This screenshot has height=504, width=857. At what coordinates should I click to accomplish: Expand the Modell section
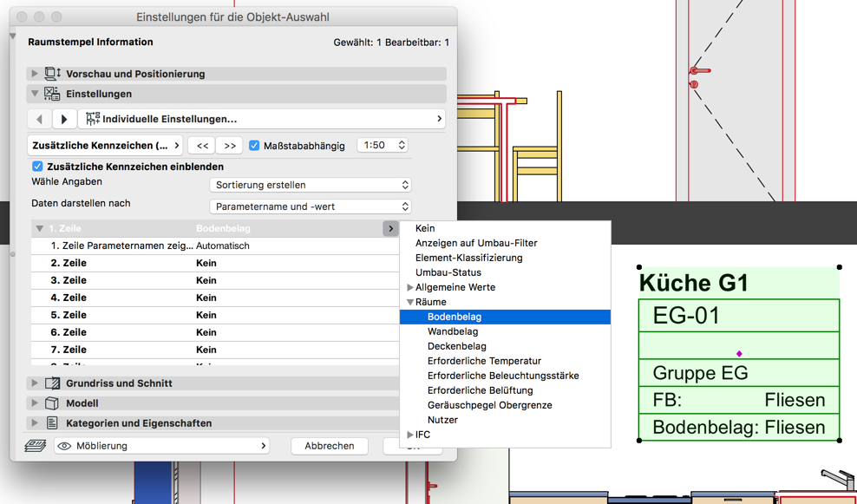(x=35, y=403)
